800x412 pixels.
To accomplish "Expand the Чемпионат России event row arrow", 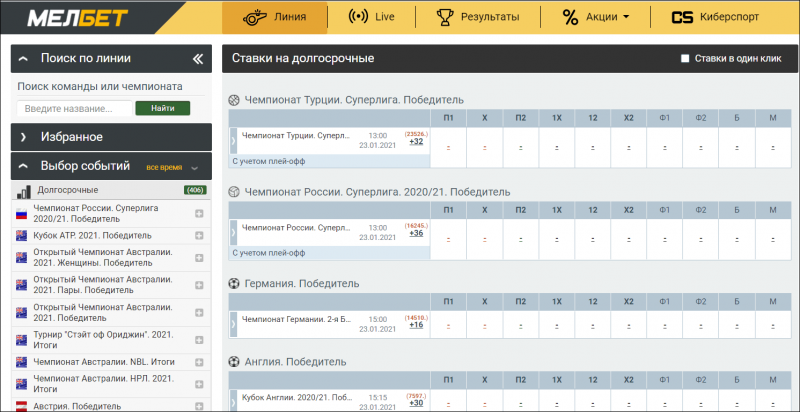I will pyautogui.click(x=233, y=233).
